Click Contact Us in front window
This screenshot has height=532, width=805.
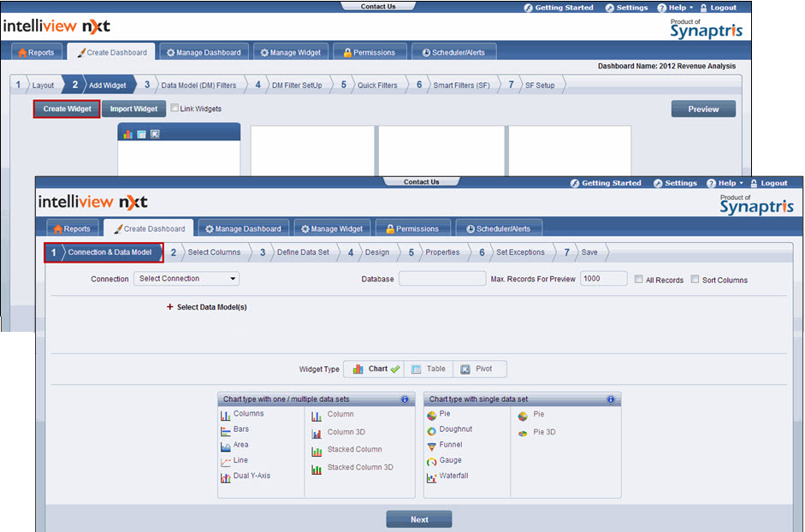click(x=421, y=182)
